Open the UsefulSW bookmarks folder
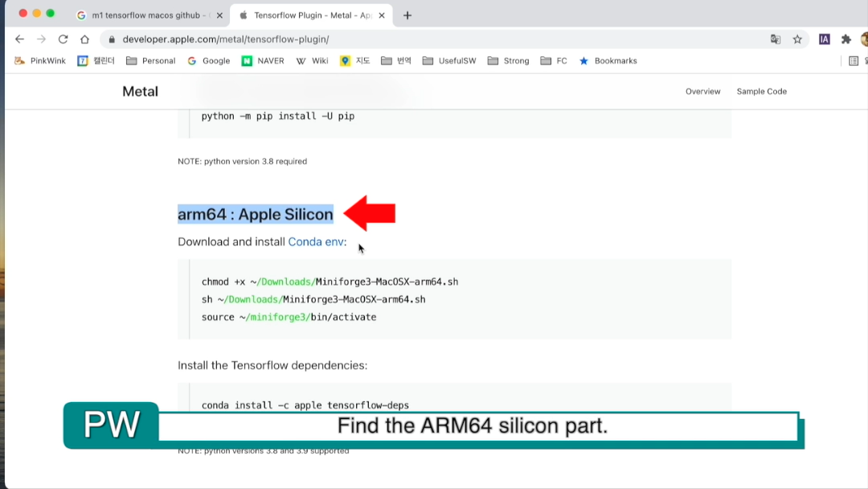 (449, 61)
